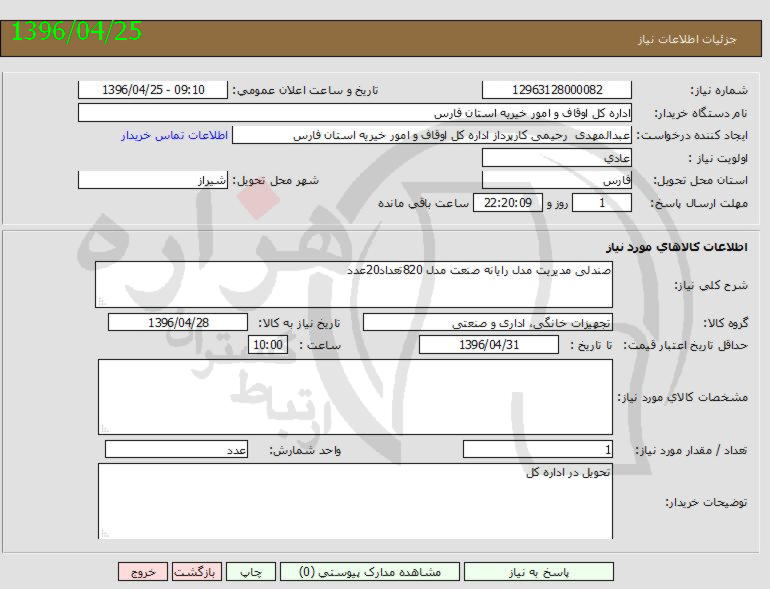
Task: Click the label حداقل تاریخ اعتبار قیمت
Action: point(686,346)
